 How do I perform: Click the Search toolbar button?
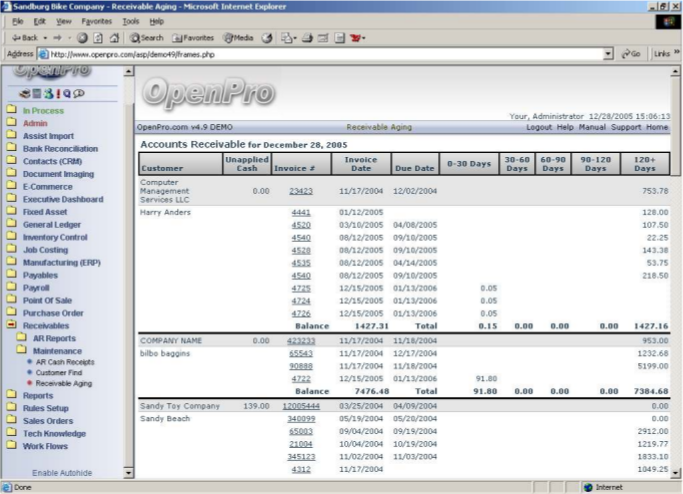click(146, 37)
